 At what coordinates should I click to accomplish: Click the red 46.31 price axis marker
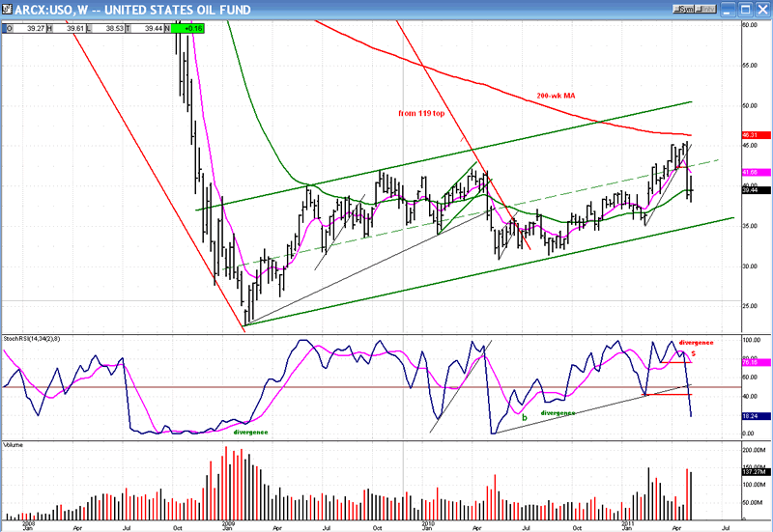pos(756,135)
